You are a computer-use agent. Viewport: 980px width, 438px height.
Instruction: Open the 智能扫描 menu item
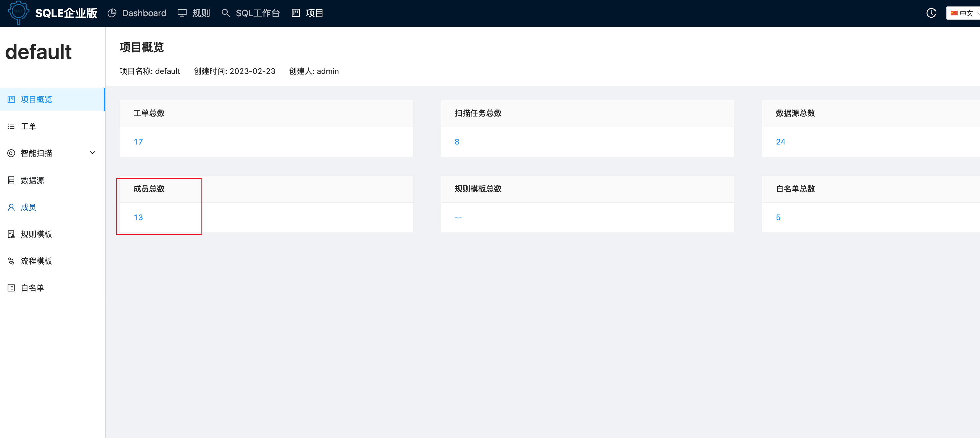click(36, 153)
